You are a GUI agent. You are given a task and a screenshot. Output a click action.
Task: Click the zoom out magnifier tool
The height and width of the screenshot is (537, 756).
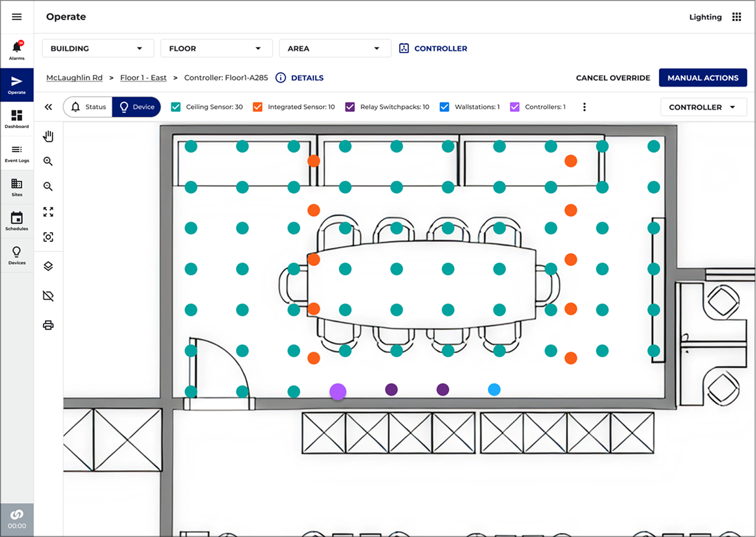(49, 187)
